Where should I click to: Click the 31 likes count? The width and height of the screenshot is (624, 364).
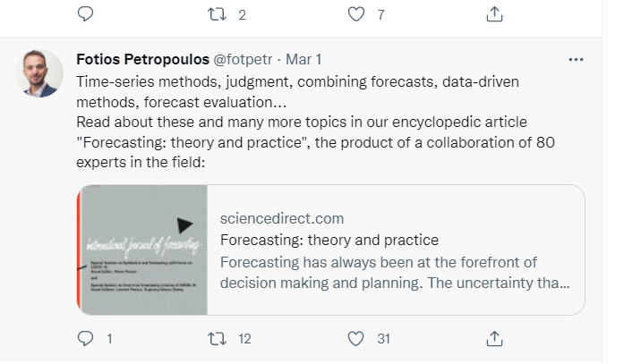[383, 339]
